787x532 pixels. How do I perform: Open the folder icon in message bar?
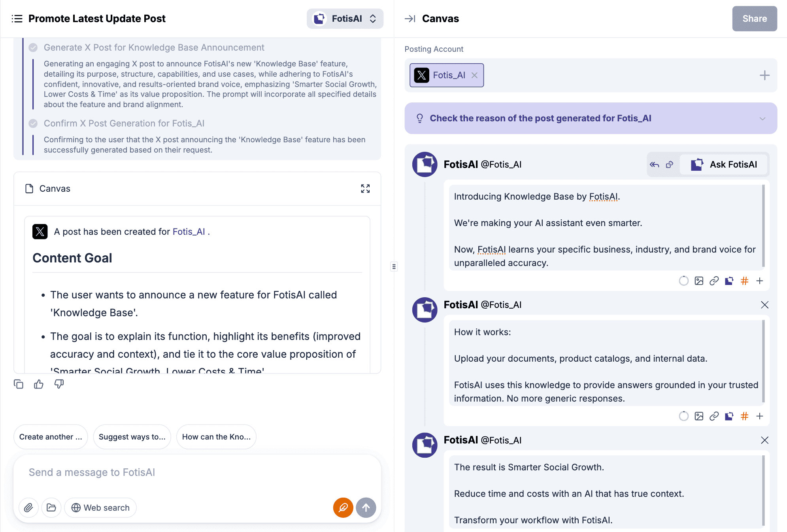pos(51,507)
